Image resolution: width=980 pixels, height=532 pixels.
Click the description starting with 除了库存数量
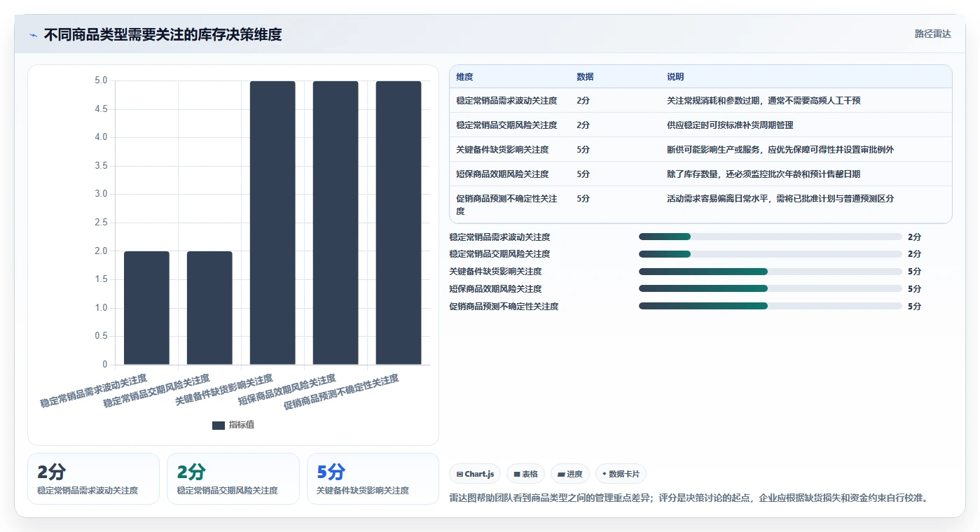point(764,174)
